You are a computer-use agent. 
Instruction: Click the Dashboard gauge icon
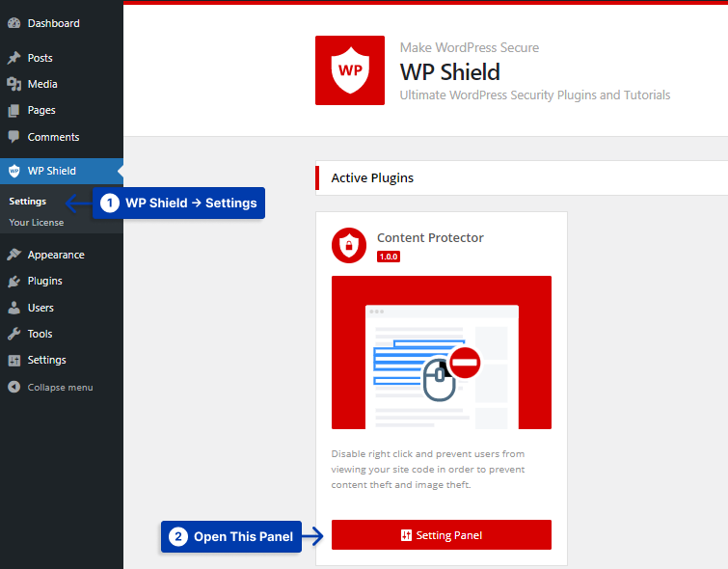click(13, 23)
